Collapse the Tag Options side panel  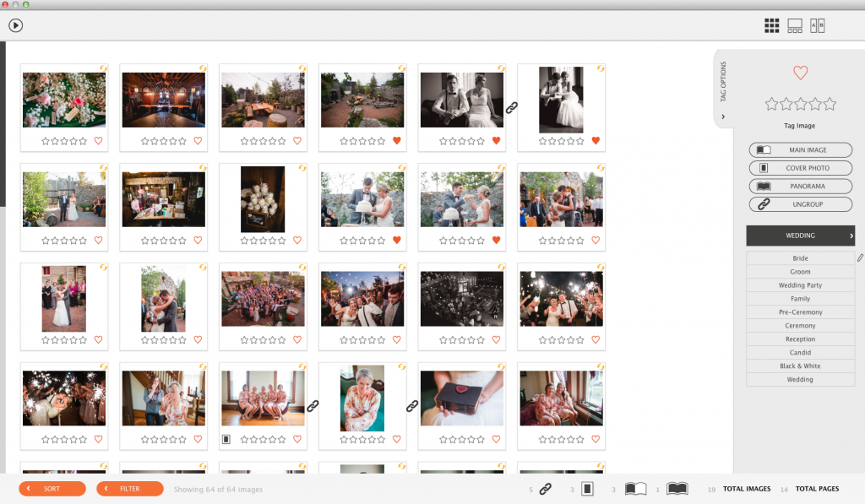tap(723, 117)
